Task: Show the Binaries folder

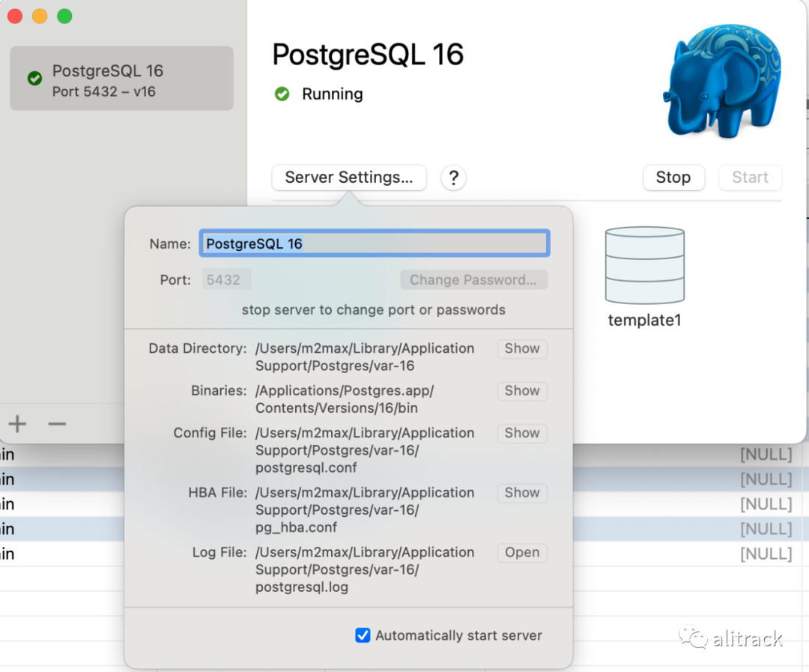Action: point(522,391)
